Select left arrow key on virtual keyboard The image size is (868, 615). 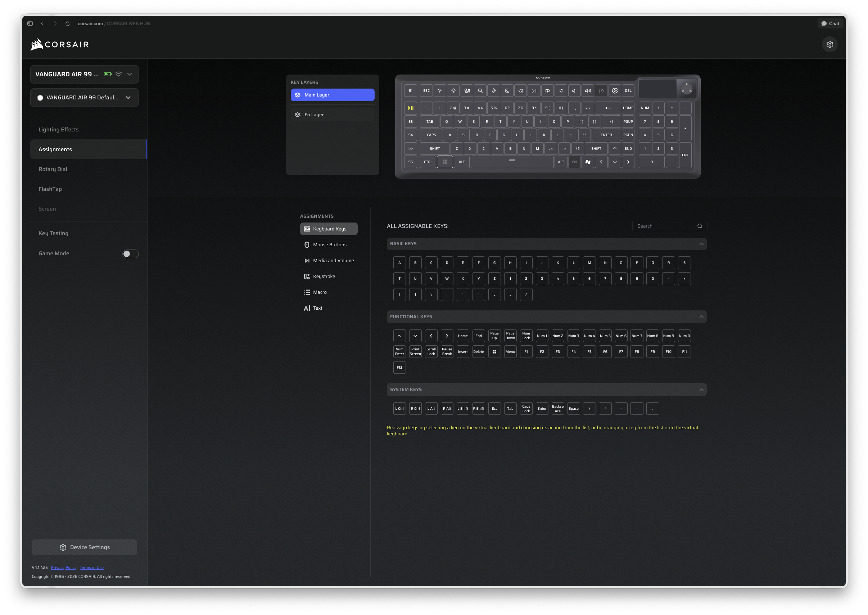(x=601, y=162)
